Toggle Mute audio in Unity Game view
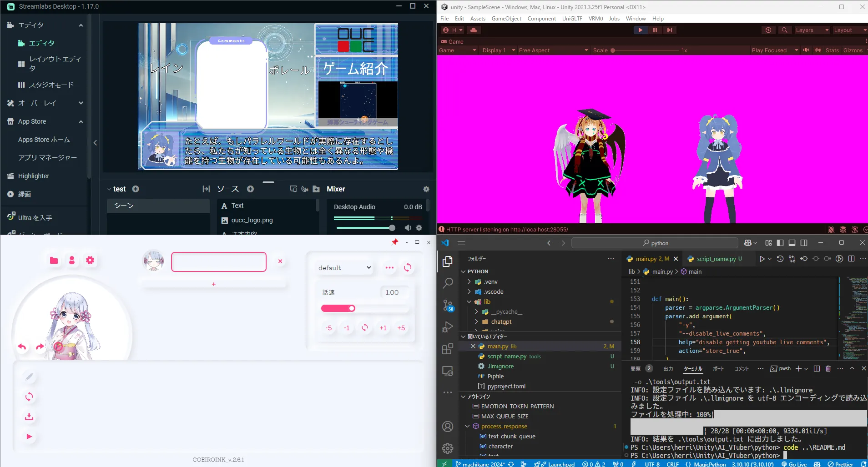 pyautogui.click(x=806, y=50)
